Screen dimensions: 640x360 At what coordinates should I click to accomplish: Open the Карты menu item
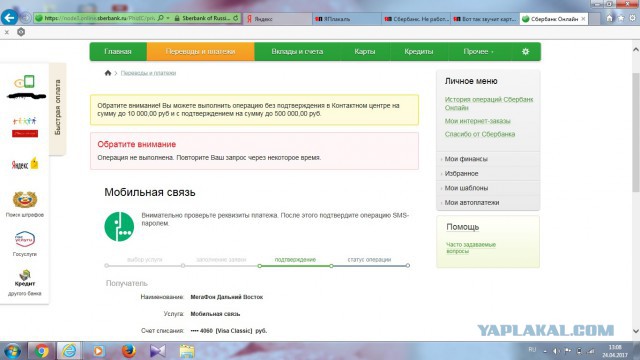tap(364, 51)
